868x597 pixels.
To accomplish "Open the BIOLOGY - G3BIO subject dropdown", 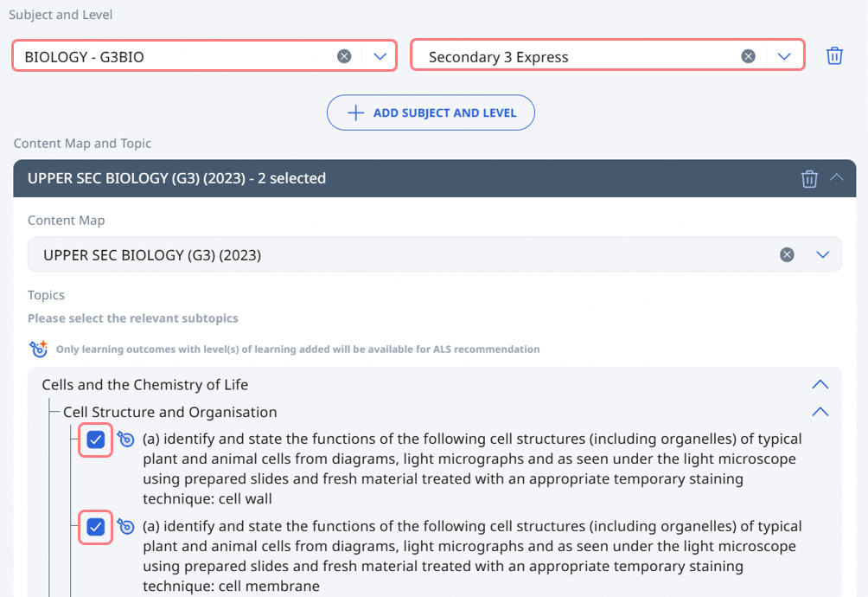I will (x=380, y=56).
